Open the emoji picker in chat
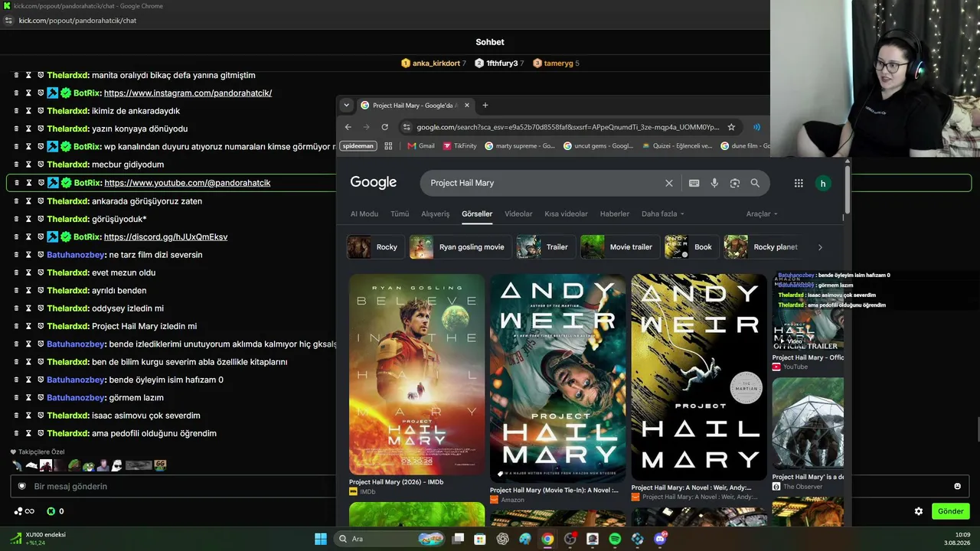 pos(957,486)
